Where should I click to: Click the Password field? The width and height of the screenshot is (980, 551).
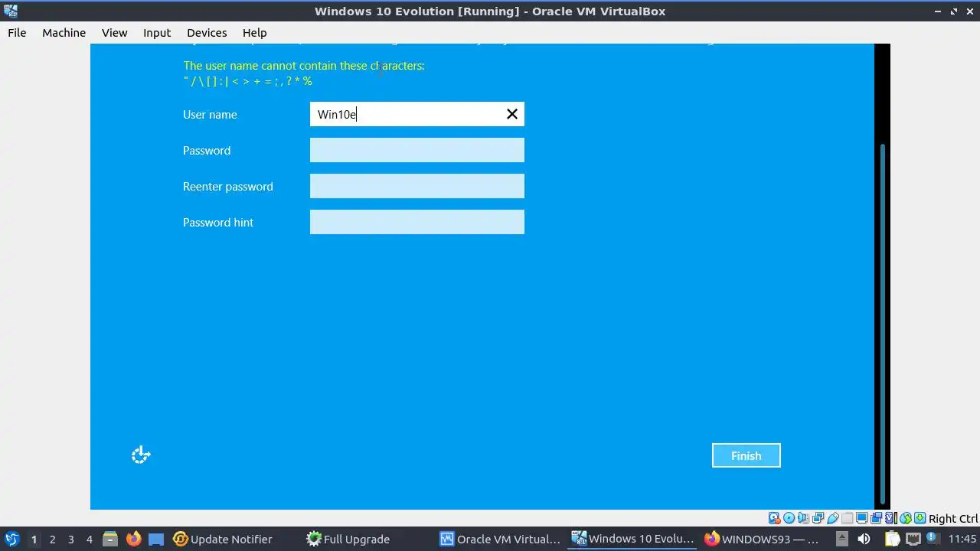tap(416, 150)
